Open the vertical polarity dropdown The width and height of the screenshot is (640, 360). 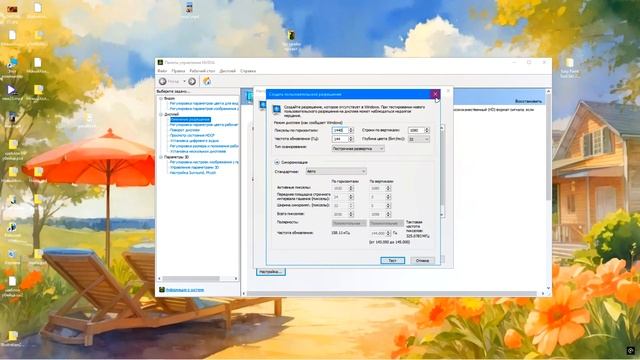pyautogui.click(x=386, y=223)
